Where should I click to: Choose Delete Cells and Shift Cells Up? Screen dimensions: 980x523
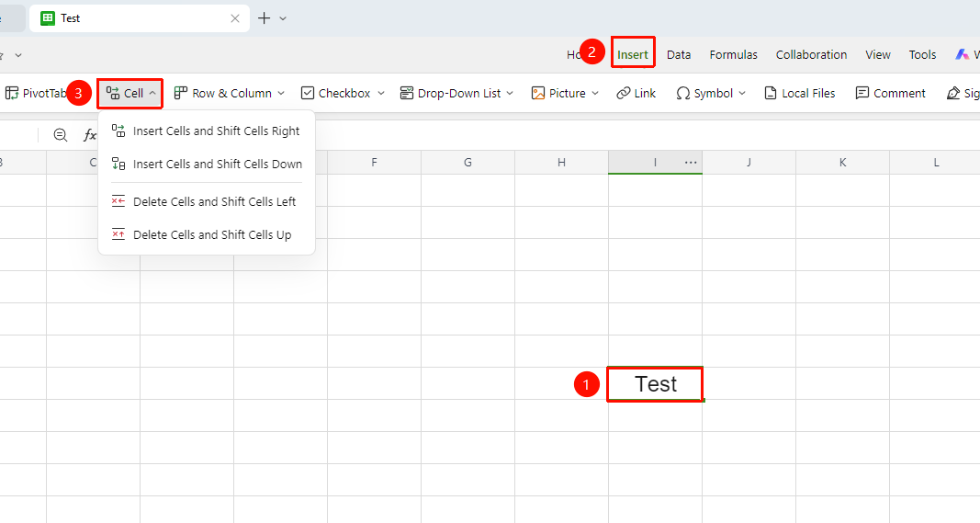207,234
